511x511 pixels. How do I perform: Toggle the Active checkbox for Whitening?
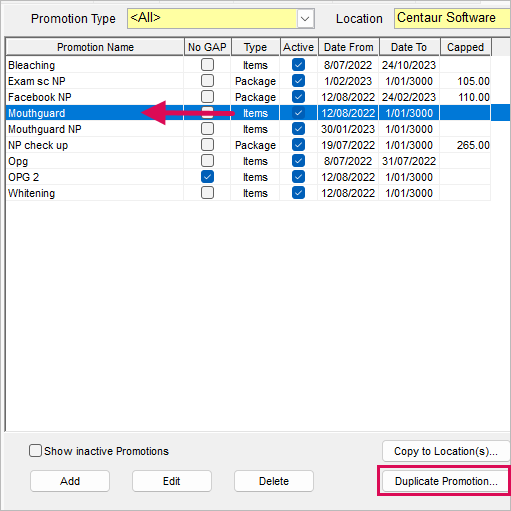(x=298, y=193)
